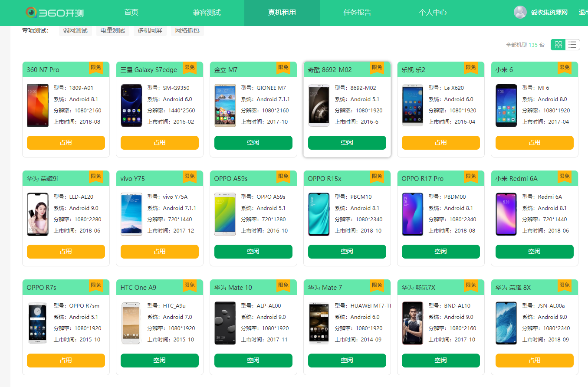The image size is (588, 387).
Task: Go to the 兼容测试 tab
Action: click(207, 13)
